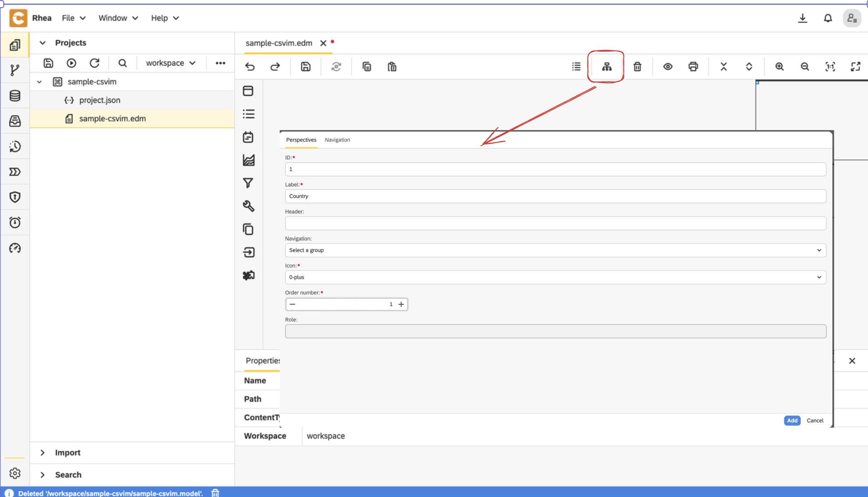
Task: Open the security shield sidebar view
Action: (x=15, y=197)
